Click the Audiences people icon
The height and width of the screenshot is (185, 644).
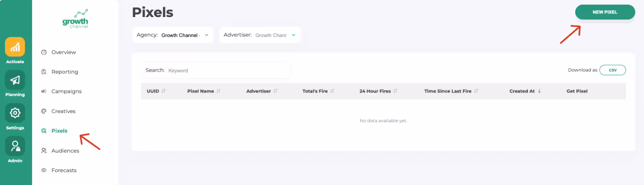point(44,150)
